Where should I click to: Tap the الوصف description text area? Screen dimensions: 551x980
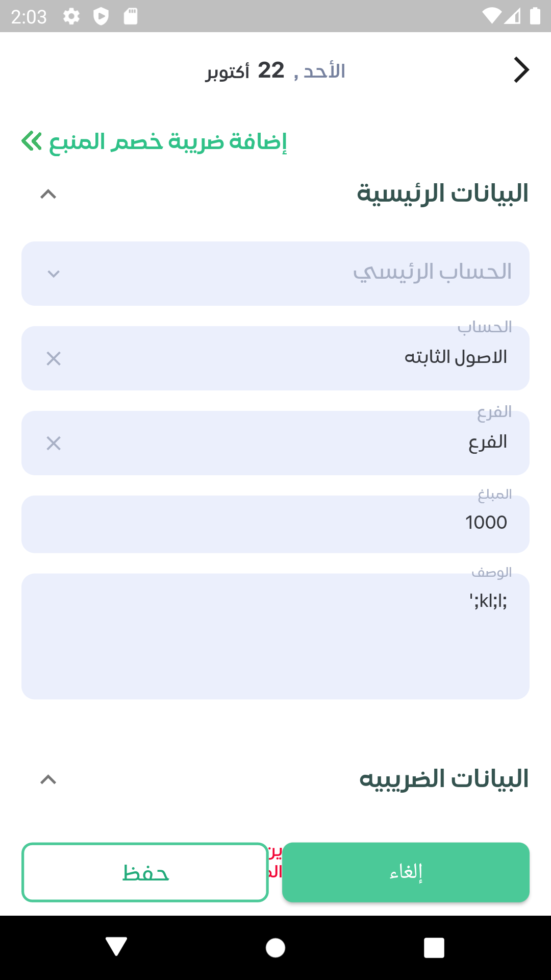275,636
